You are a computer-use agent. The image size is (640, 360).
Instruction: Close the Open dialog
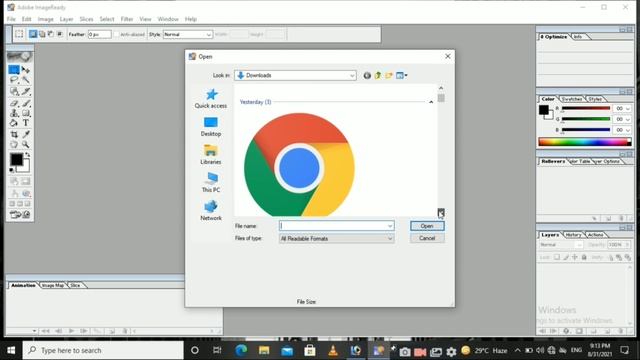(x=448, y=56)
